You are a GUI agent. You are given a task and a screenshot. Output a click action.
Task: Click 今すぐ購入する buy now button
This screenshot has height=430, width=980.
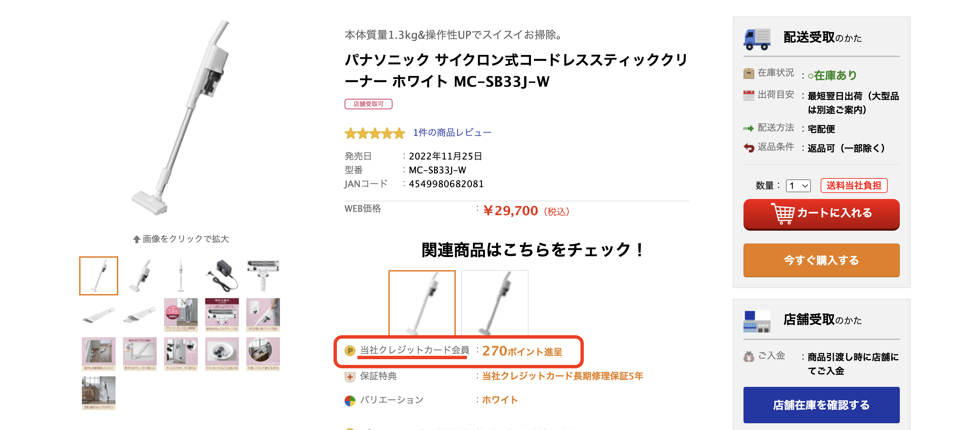click(821, 260)
